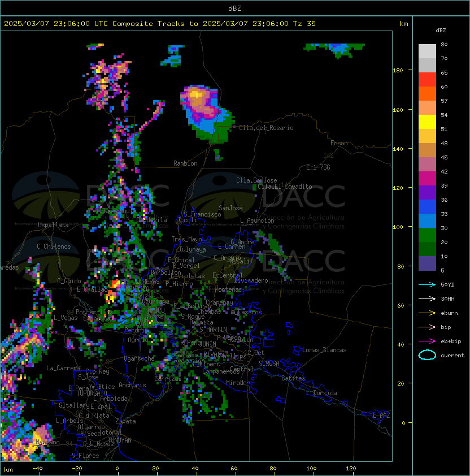Click the pink bip arrow in legend
The image size is (470, 476).
pyautogui.click(x=427, y=327)
